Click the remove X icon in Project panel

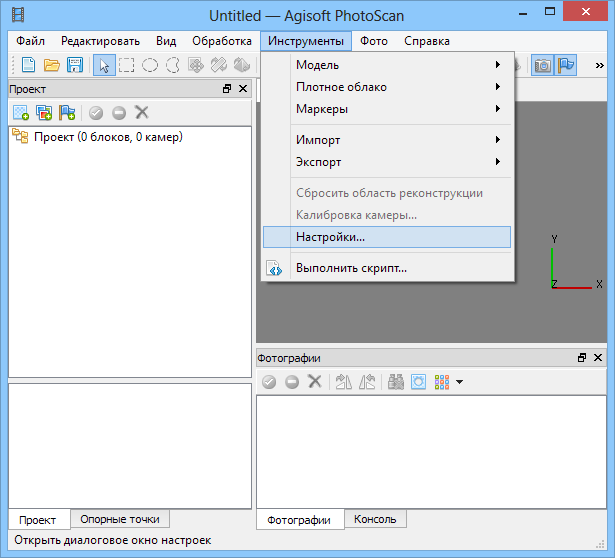[142, 112]
